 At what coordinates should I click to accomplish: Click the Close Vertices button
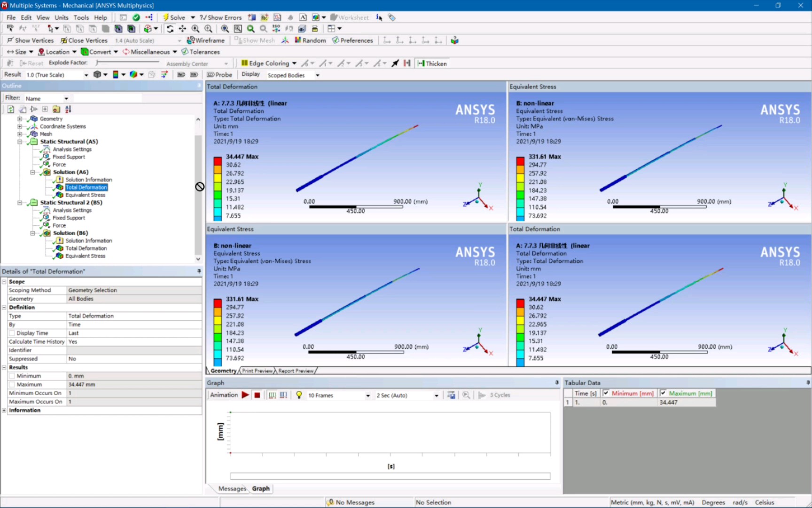[84, 40]
